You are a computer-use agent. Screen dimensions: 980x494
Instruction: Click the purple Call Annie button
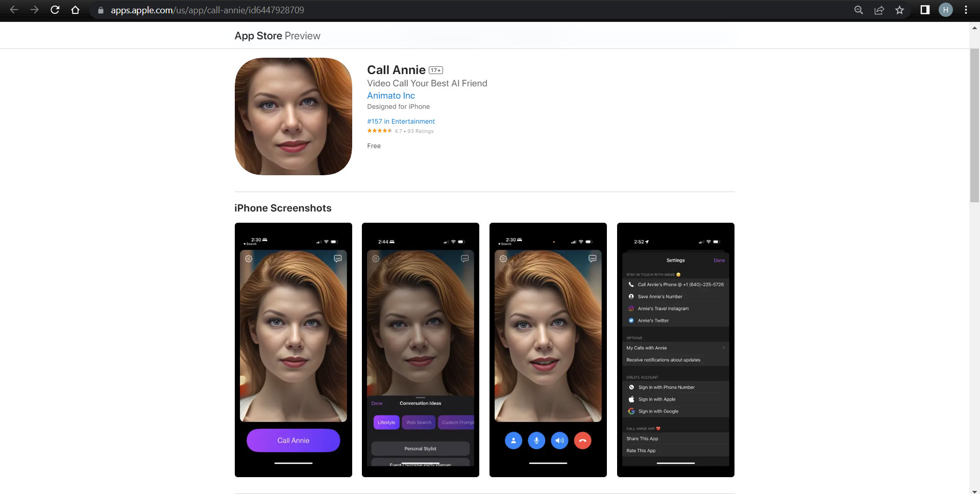[x=293, y=440]
